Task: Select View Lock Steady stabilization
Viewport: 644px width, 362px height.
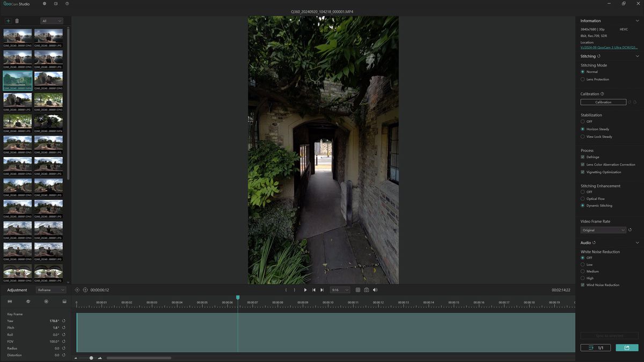Action: [x=583, y=137]
